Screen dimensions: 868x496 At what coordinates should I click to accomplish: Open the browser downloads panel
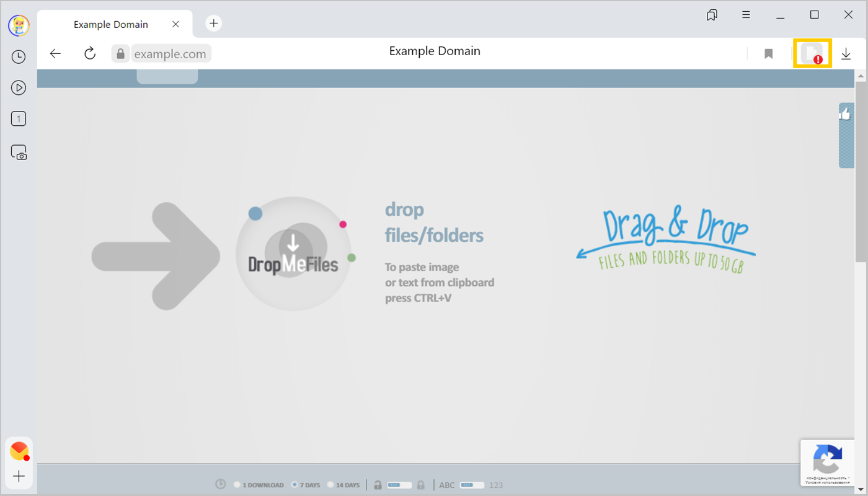click(846, 54)
